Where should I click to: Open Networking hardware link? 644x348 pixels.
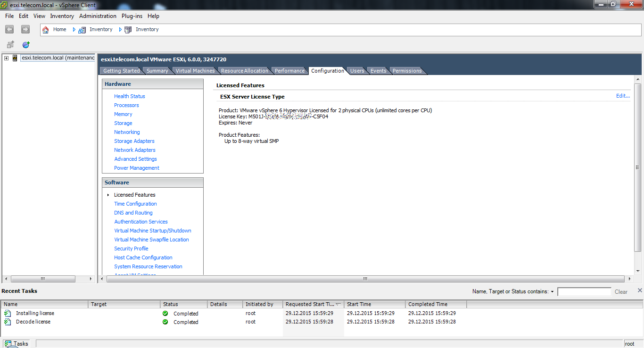click(127, 132)
